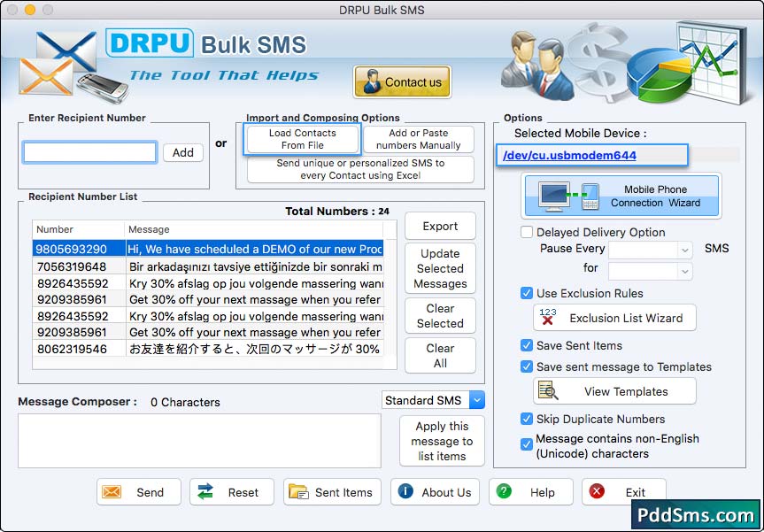Click inside the recipient number input field
764x532 pixels.
point(89,152)
